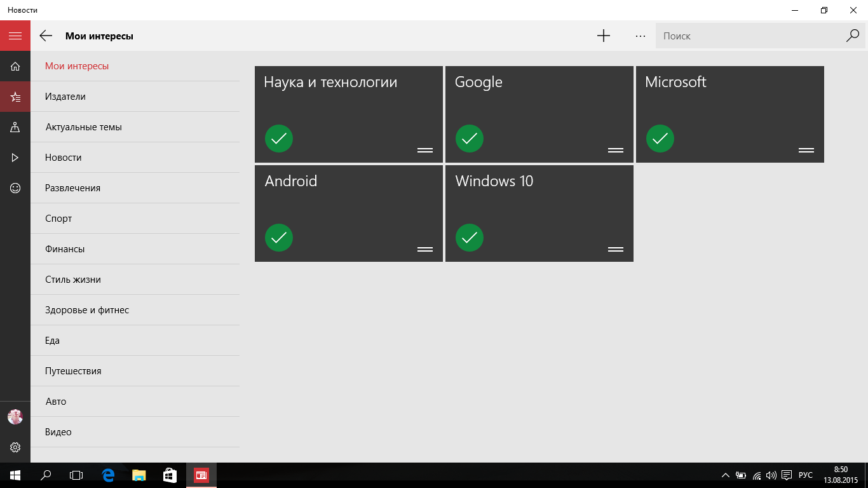Viewport: 868px width, 488px height.
Task: Open the Путешествия category
Action: (x=135, y=371)
